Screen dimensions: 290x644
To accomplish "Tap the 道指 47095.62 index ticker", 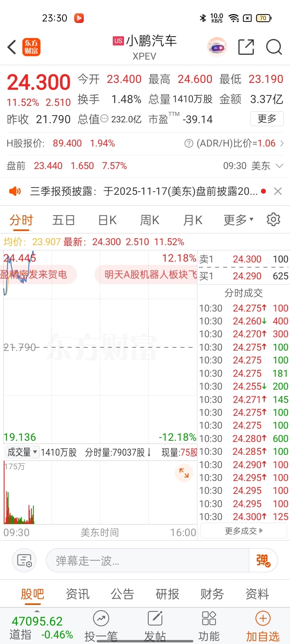I will pos(41,628).
